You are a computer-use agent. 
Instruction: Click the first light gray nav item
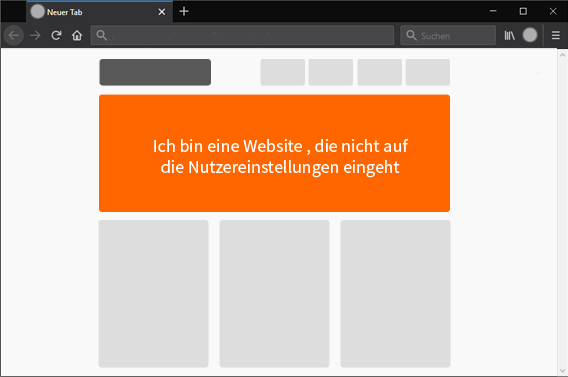pos(283,72)
